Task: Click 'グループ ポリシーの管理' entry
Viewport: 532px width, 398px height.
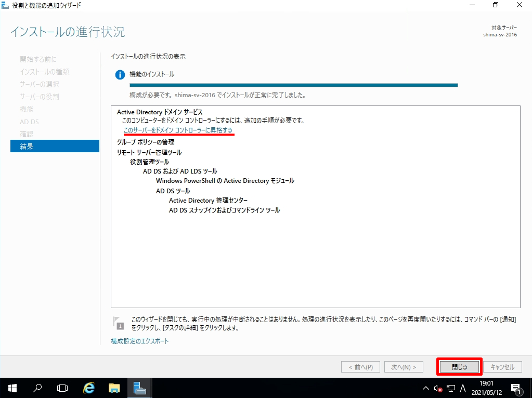Action: pos(146,142)
